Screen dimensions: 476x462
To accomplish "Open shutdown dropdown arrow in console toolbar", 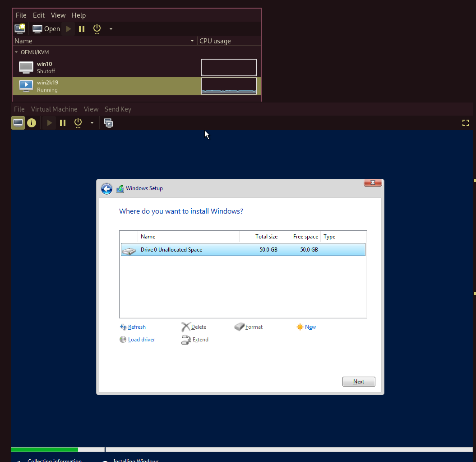I will (x=92, y=123).
